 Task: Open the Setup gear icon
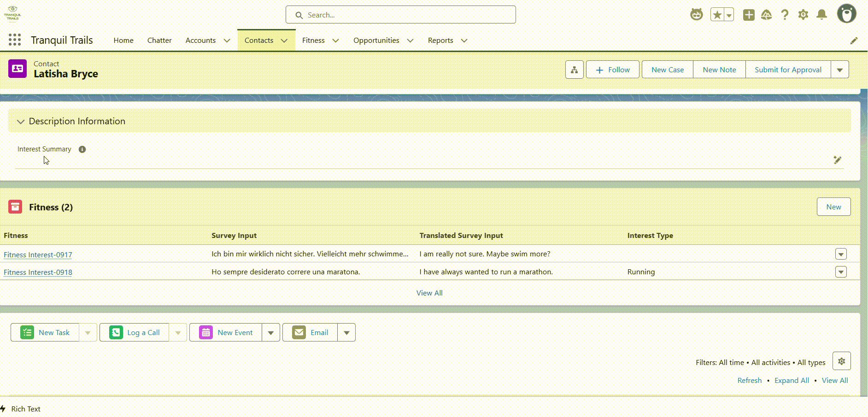pos(803,15)
